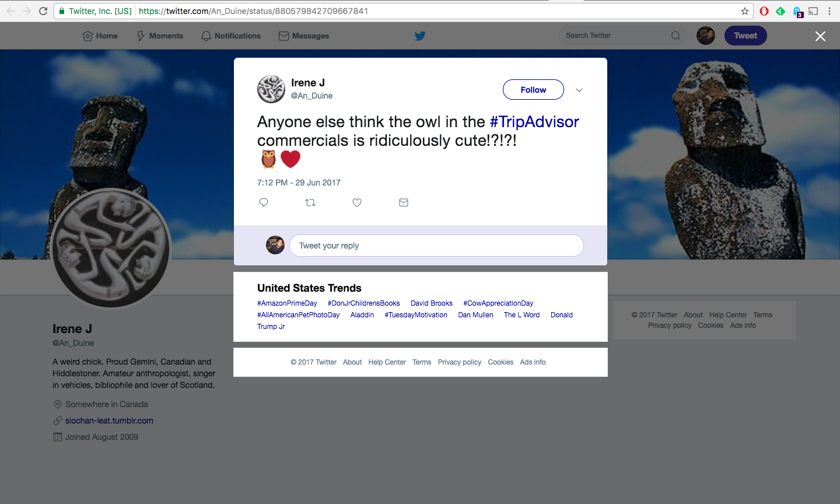This screenshot has height=504, width=840.
Task: Reload the page in Chrome
Action: [43, 11]
